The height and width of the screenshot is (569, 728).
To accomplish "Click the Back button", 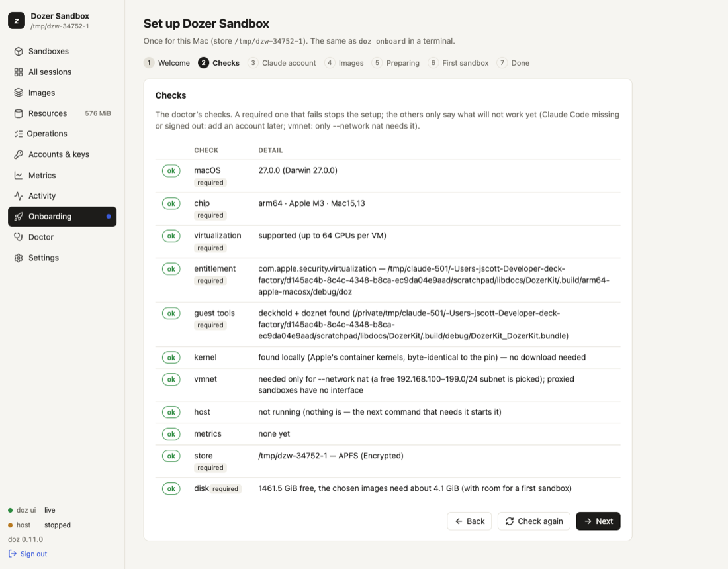I will (x=469, y=521).
